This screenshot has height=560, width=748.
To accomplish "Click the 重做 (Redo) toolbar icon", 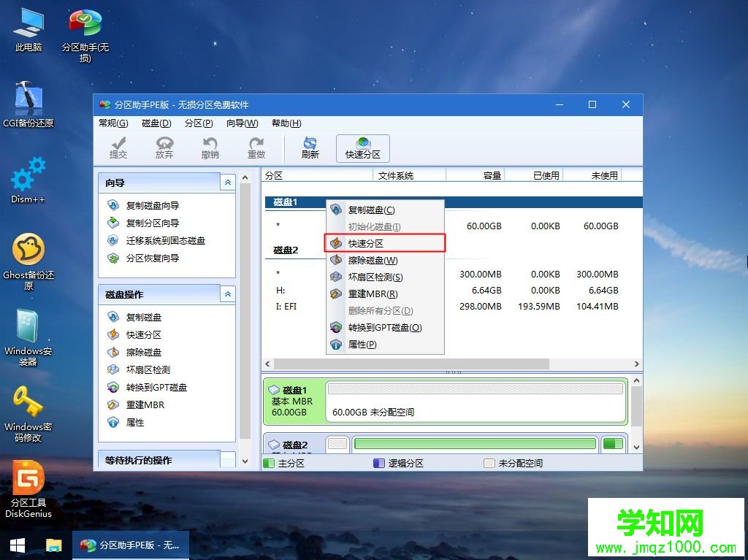I will point(256,148).
